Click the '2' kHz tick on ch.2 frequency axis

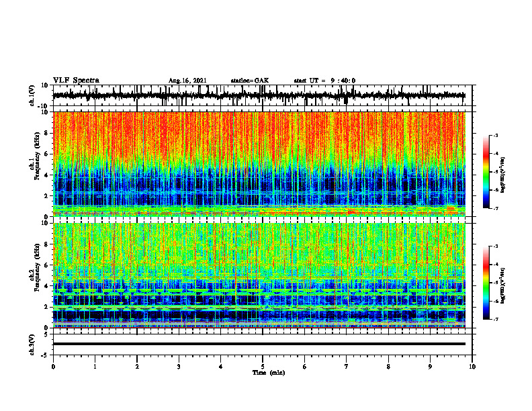(x=46, y=307)
